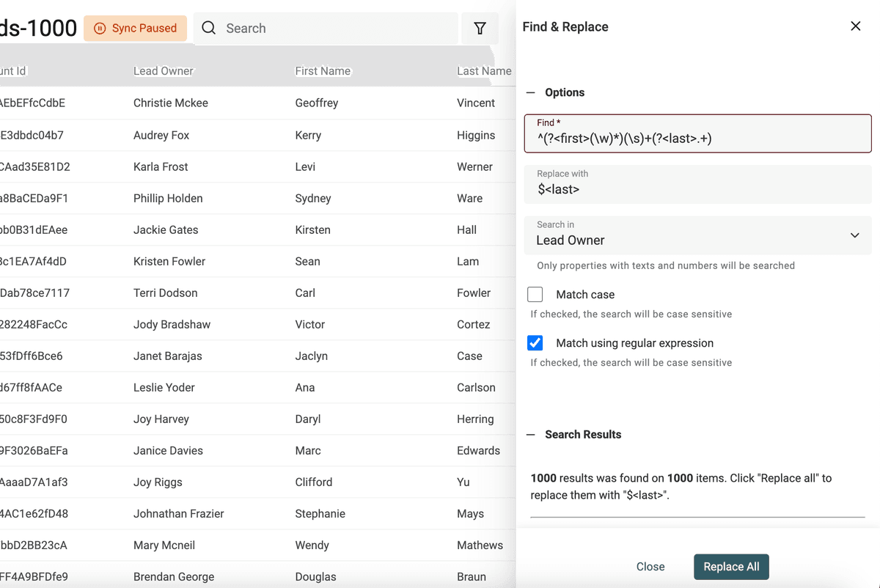Click the Find regex input field
This screenshot has width=880, height=588.
pos(697,133)
